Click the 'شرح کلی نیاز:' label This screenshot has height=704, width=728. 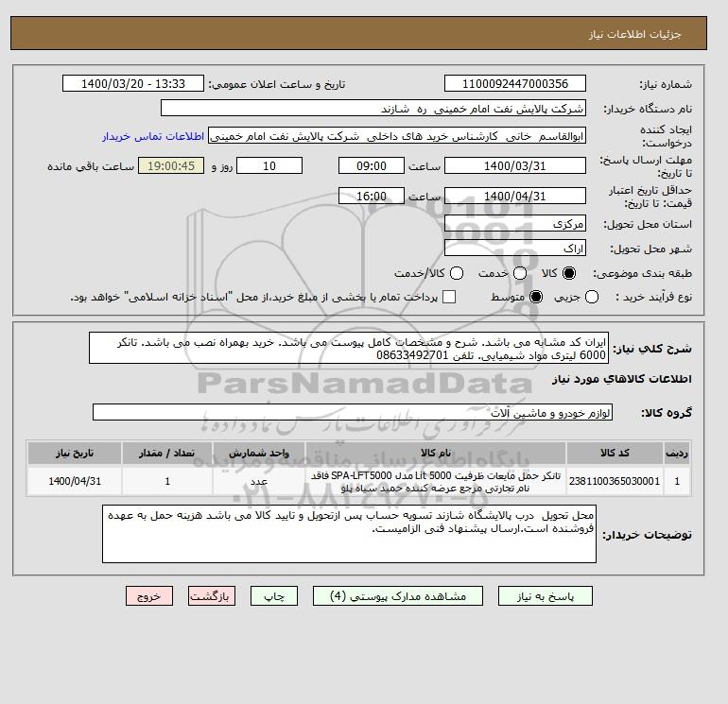[652, 349]
